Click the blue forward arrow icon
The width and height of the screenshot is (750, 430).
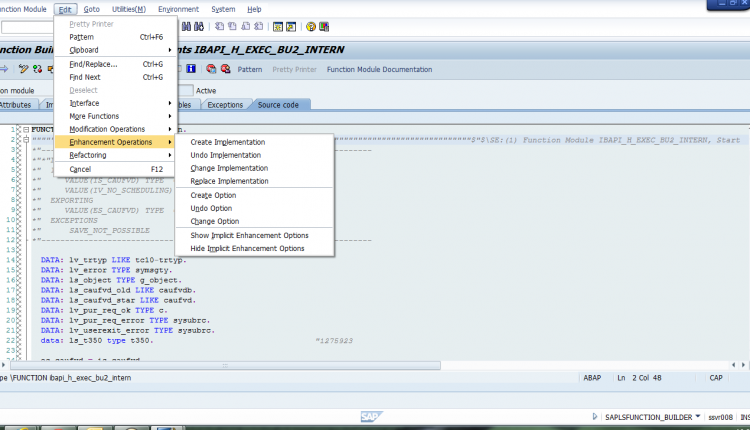click(x=4, y=69)
